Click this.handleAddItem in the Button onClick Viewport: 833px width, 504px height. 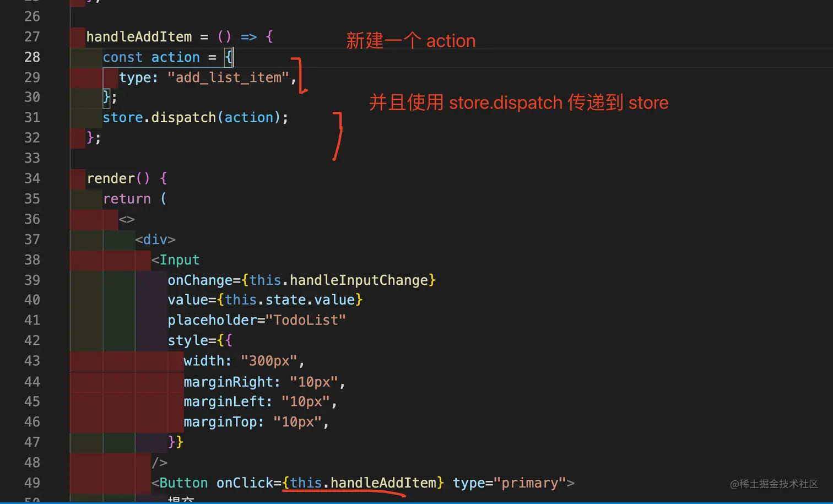click(363, 483)
